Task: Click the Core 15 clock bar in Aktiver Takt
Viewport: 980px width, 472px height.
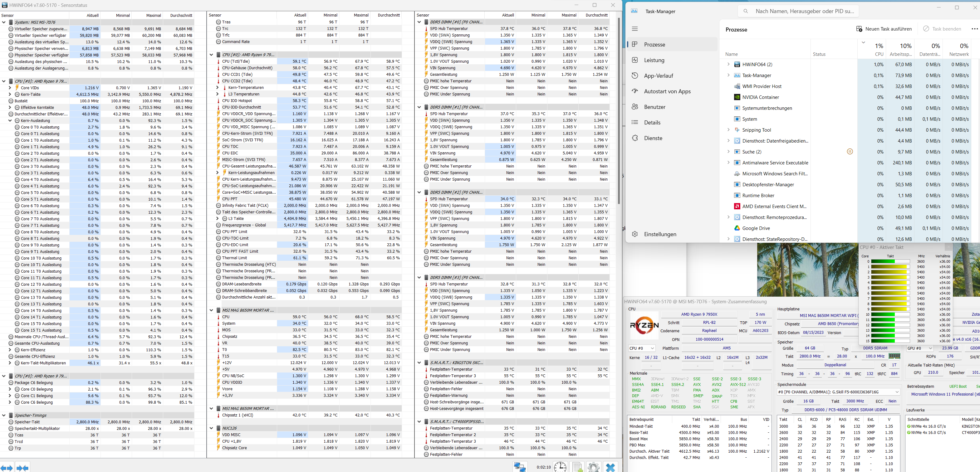Action: pyautogui.click(x=890, y=341)
